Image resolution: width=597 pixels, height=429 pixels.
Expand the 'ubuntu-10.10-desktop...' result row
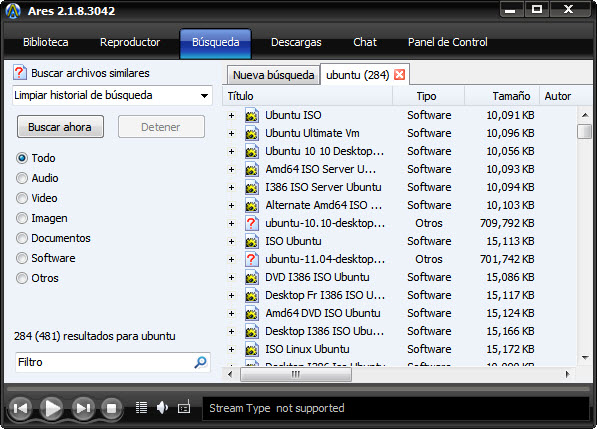[x=231, y=223]
